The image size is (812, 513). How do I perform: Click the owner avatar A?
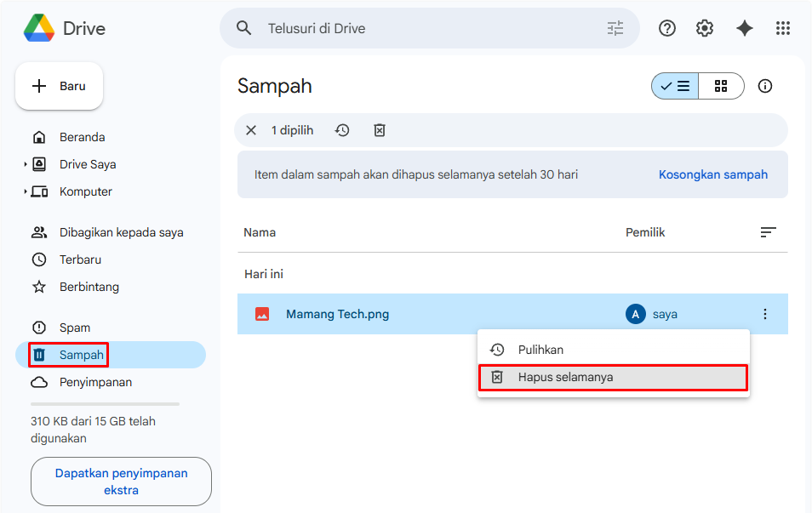point(636,314)
